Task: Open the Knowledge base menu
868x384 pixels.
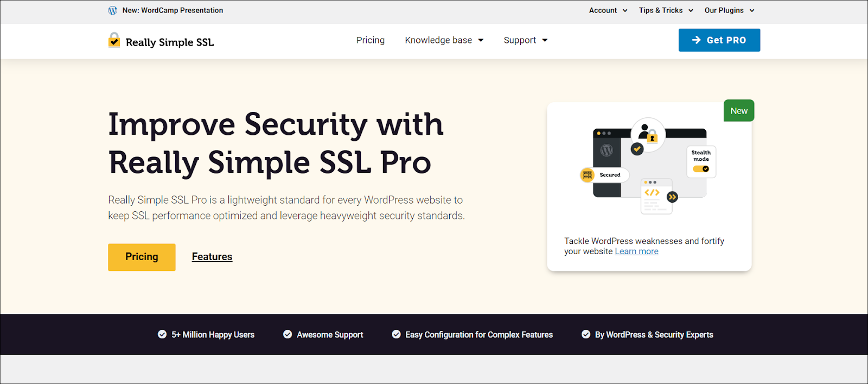Action: point(438,40)
